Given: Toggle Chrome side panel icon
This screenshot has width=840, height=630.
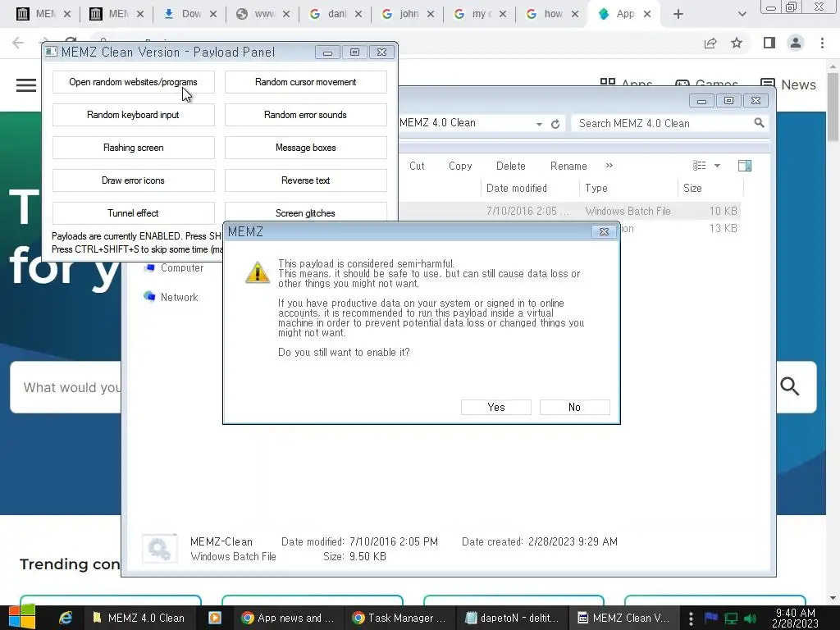Looking at the screenshot, I should (769, 43).
